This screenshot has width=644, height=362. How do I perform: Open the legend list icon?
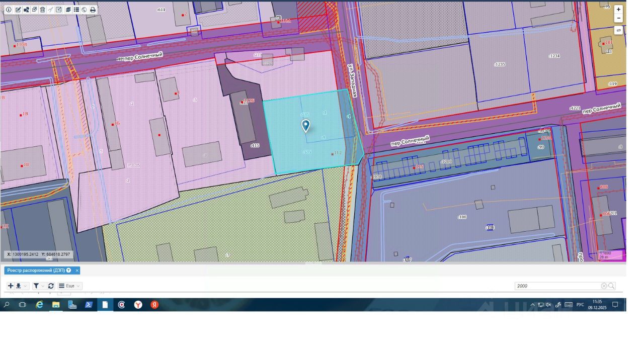click(x=76, y=10)
